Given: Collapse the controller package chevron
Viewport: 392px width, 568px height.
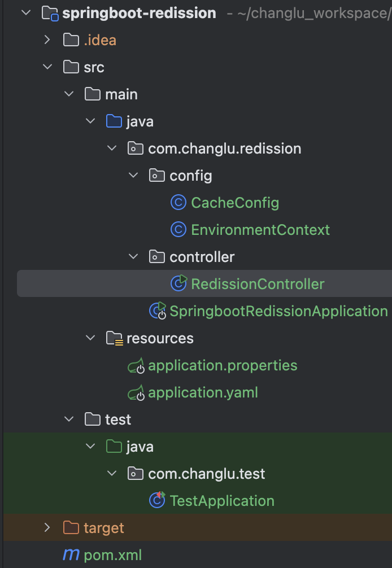Looking at the screenshot, I should (x=133, y=257).
